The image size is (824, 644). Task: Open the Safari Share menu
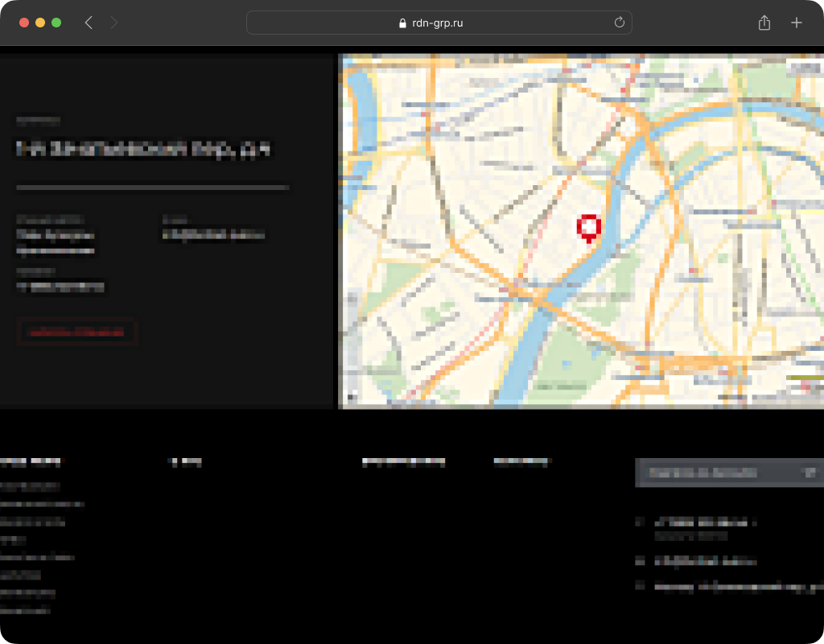[x=764, y=23]
